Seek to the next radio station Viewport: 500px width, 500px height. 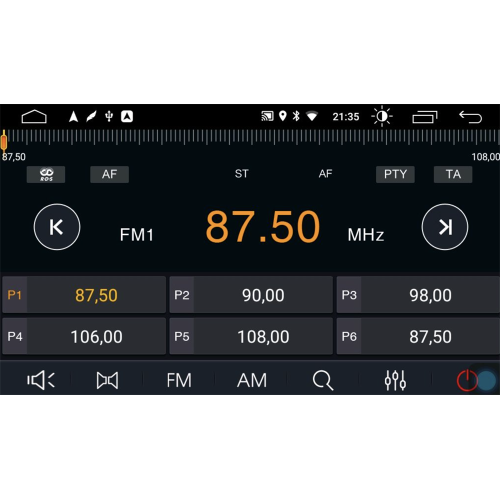pos(445,227)
